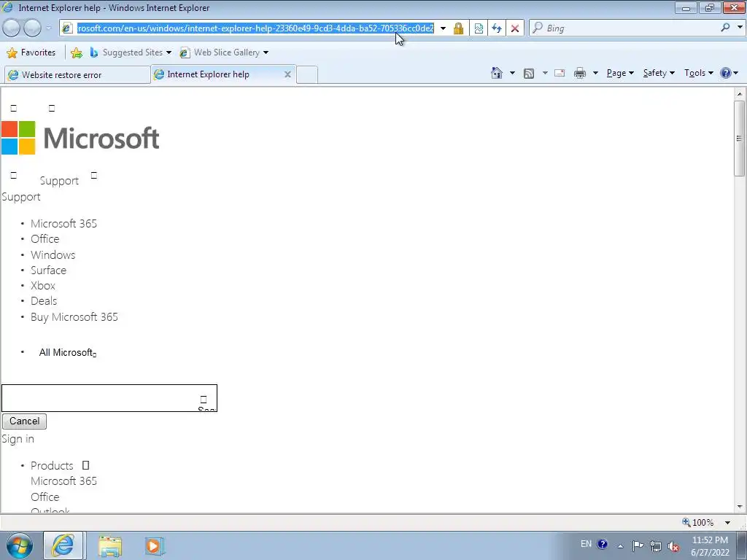Launch Windows Media Player from taskbar
747x560 pixels.
point(155,545)
